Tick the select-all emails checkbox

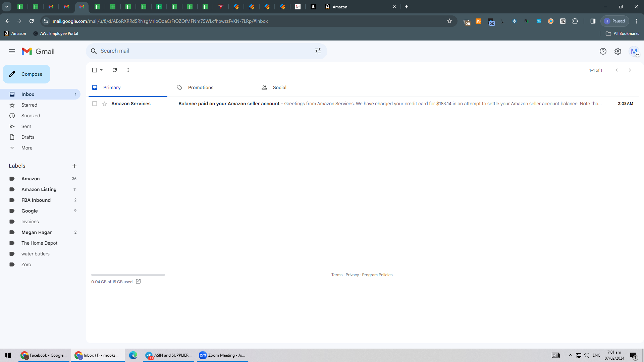[x=95, y=70]
